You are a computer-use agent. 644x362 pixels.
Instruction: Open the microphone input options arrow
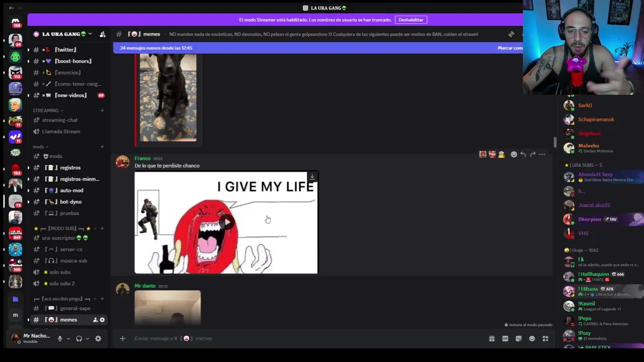tap(68, 338)
